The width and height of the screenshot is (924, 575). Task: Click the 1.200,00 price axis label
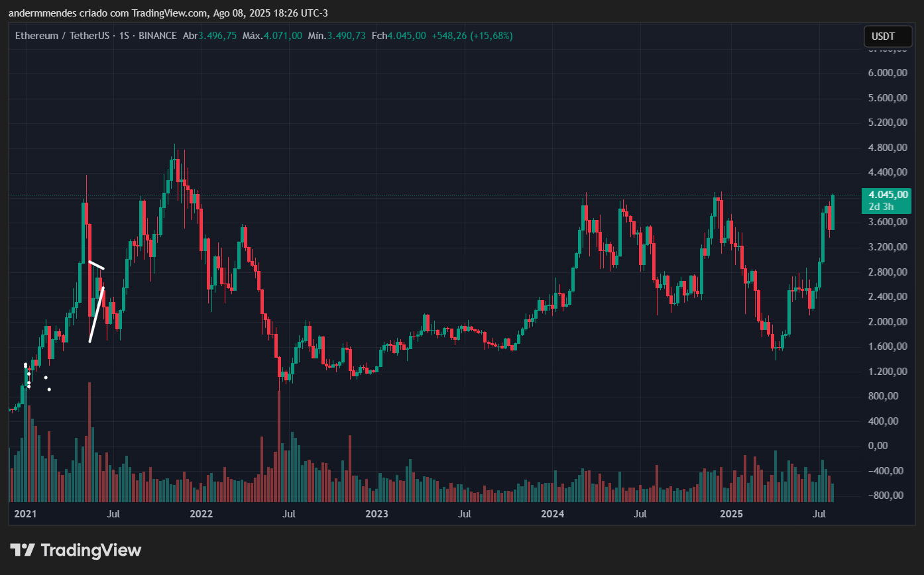click(887, 372)
